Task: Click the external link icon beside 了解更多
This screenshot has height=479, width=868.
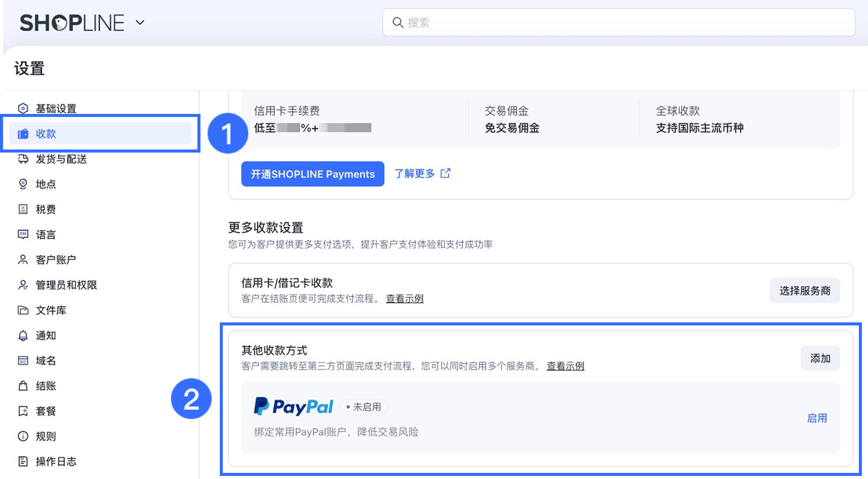Action: [x=445, y=173]
